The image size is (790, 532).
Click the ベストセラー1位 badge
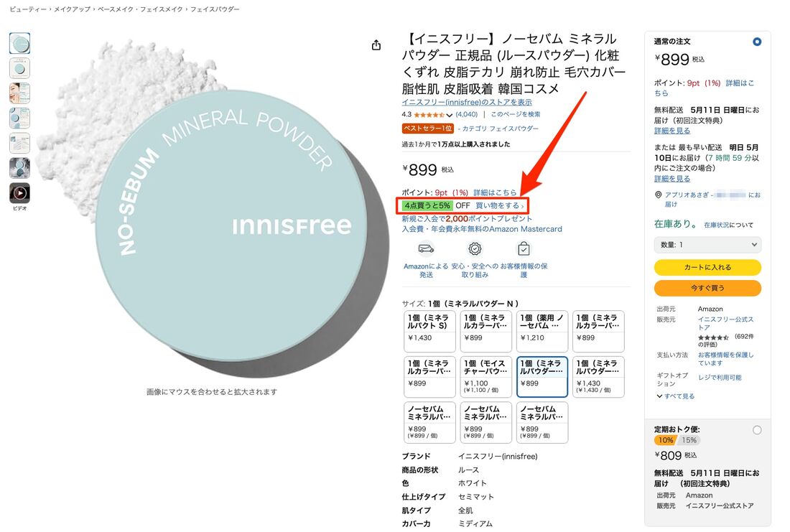(428, 129)
